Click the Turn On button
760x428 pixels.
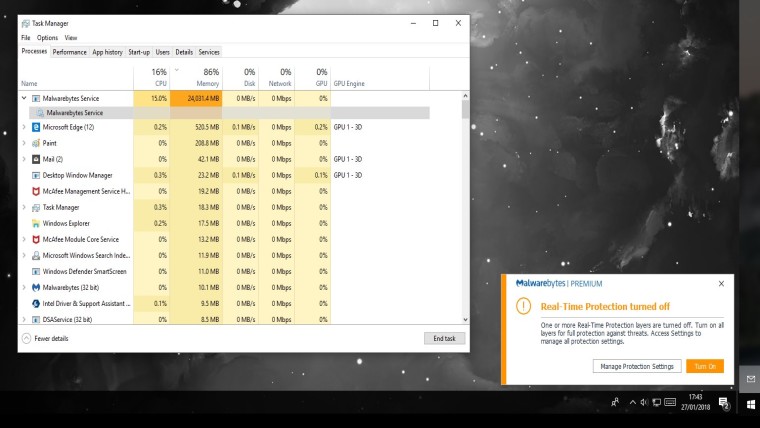pos(705,366)
